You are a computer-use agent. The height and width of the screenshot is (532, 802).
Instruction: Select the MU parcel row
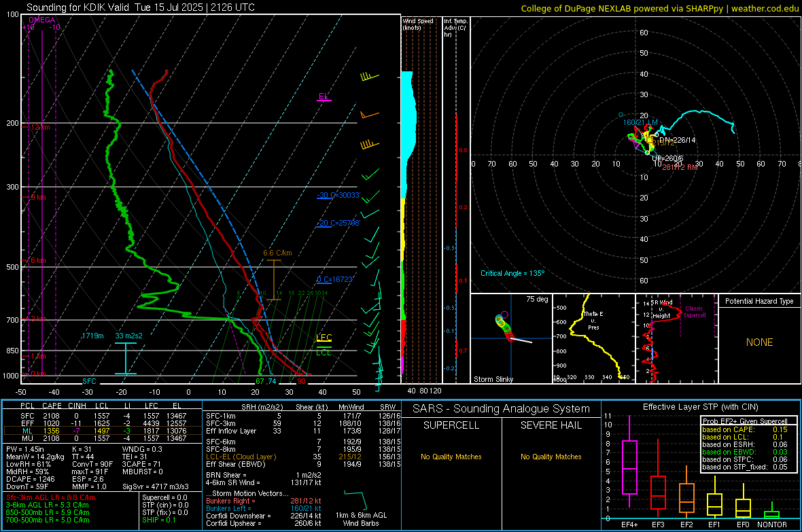pyautogui.click(x=103, y=438)
